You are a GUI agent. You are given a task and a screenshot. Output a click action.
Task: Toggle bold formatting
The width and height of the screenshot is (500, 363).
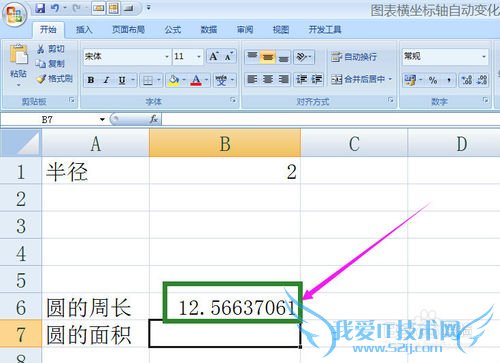click(91, 80)
